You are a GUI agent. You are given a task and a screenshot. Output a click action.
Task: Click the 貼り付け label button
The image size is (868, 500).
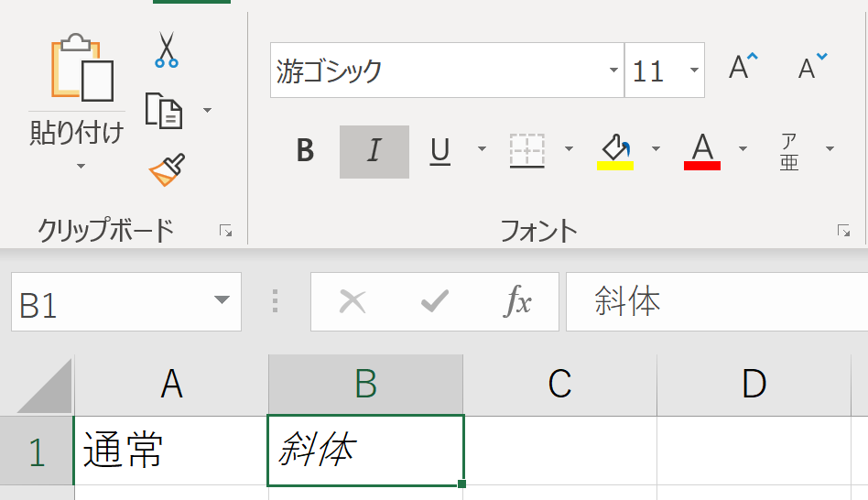(x=77, y=133)
